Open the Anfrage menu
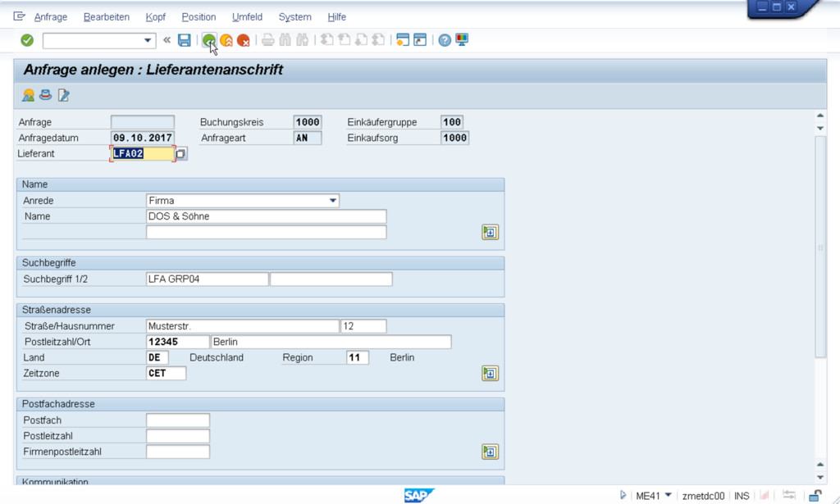Screen dimensions: 840x504 [x=51, y=17]
